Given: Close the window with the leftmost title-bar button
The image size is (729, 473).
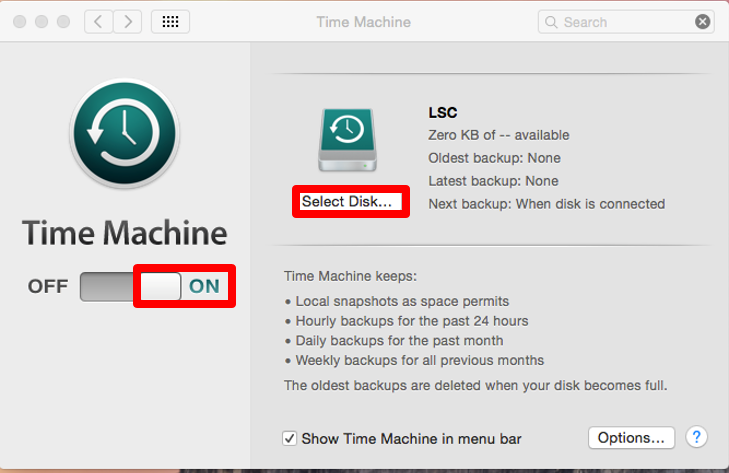Looking at the screenshot, I should 20,22.
